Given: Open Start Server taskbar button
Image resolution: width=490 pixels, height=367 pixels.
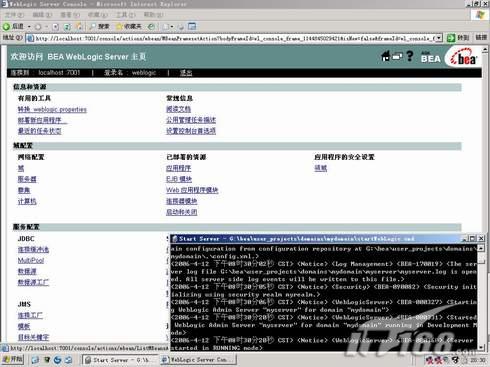Looking at the screenshot, I should [119, 360].
